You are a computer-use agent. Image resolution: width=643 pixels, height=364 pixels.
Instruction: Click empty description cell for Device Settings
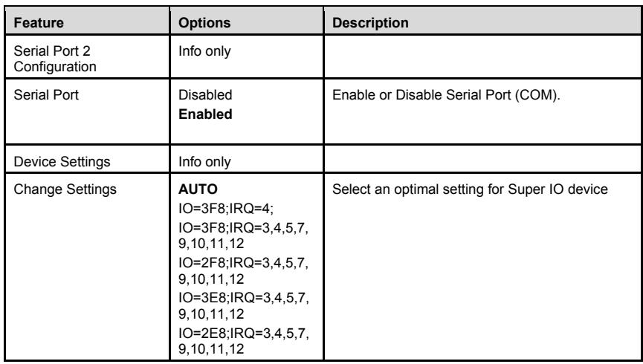pyautogui.click(x=482, y=159)
